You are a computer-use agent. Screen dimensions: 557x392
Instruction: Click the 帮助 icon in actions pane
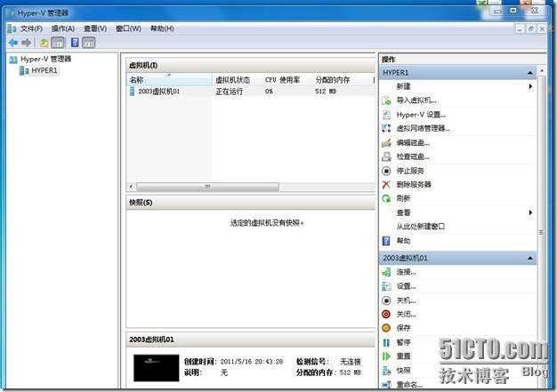coord(386,241)
